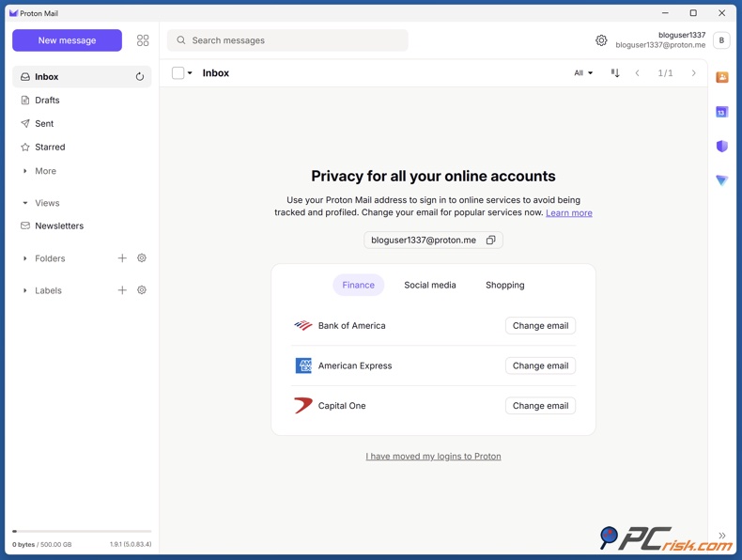This screenshot has height=560, width=742.
Task: Add a new folder with plus icon
Action: (122, 258)
